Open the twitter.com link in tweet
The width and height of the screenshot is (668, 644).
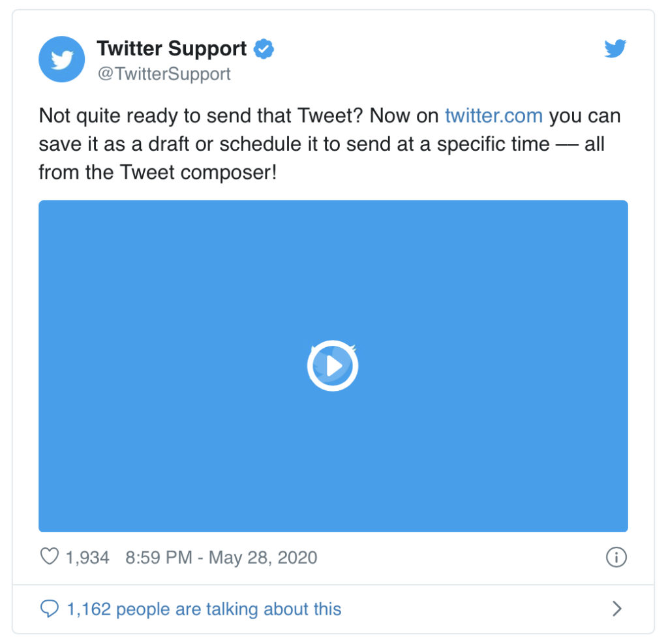[x=494, y=116]
